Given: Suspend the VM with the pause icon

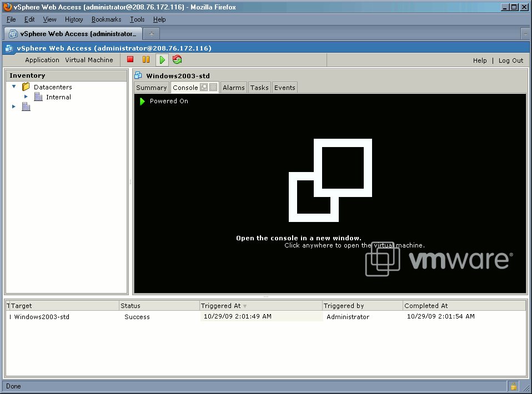Looking at the screenshot, I should [146, 59].
